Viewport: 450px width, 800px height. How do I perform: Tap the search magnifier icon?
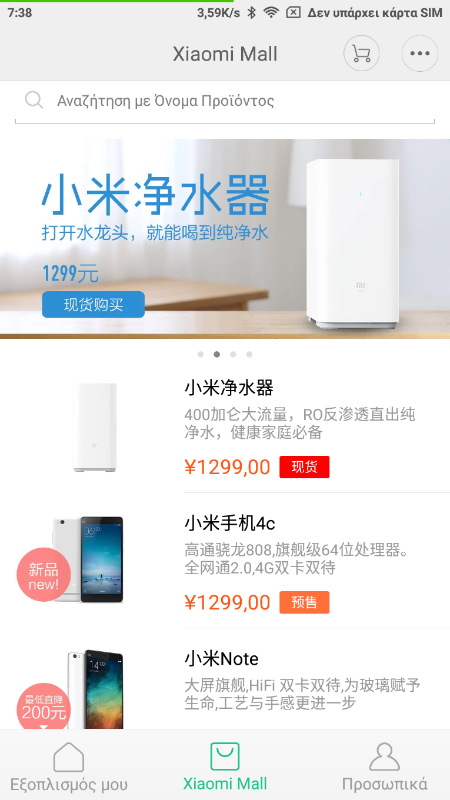pos(34,101)
